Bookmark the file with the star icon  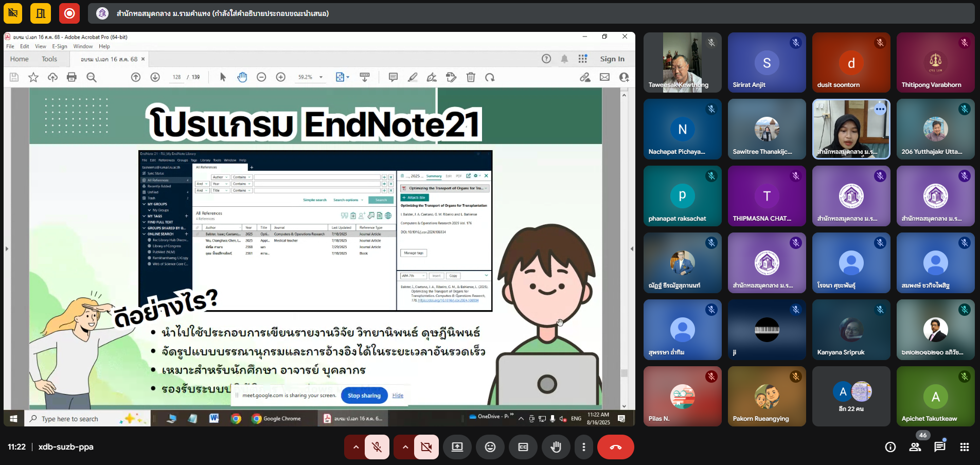pyautogui.click(x=33, y=77)
